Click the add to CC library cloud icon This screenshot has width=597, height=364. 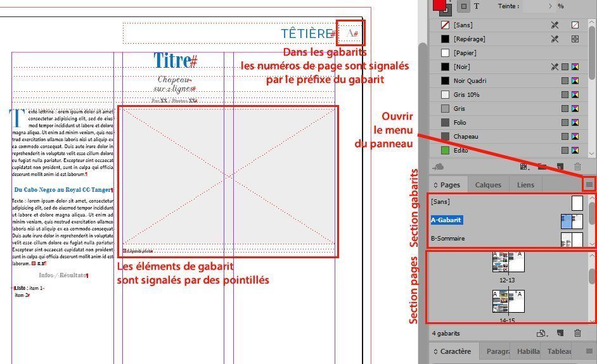pos(438,166)
